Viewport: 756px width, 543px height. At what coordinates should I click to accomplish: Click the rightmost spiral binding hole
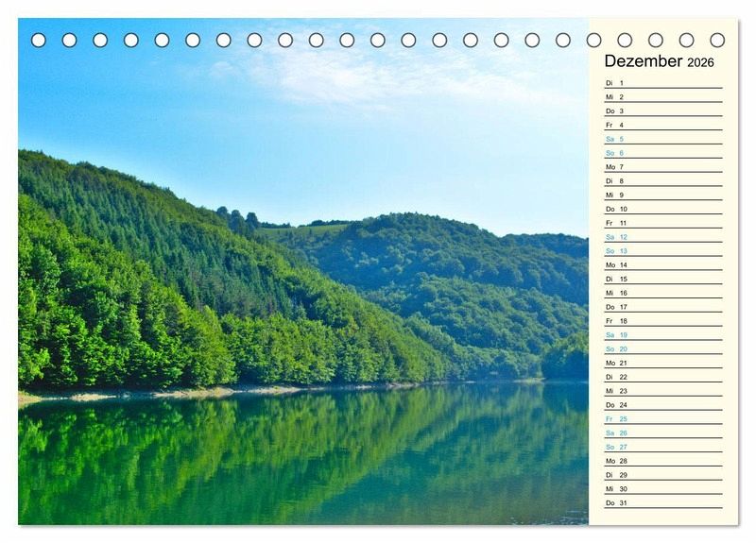tap(717, 40)
